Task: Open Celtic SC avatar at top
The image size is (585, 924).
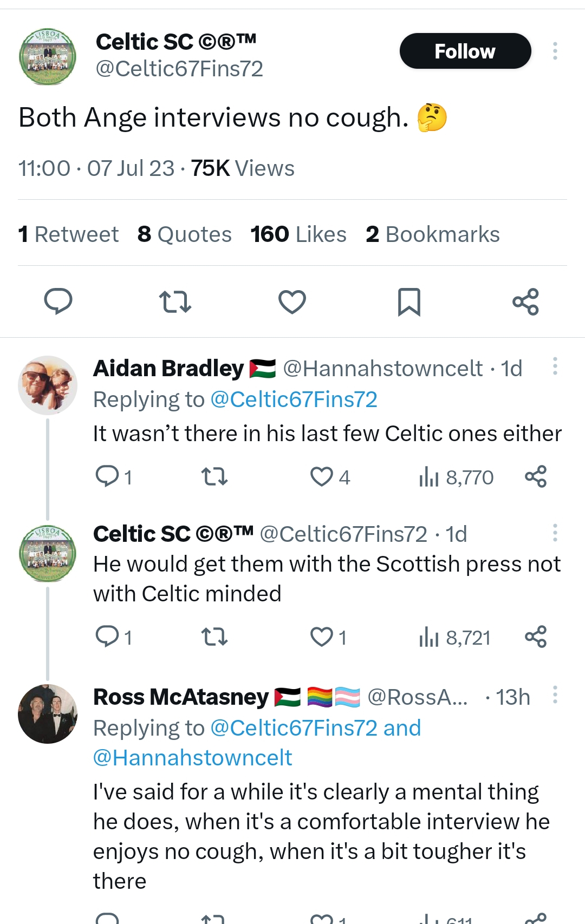Action: [48, 57]
